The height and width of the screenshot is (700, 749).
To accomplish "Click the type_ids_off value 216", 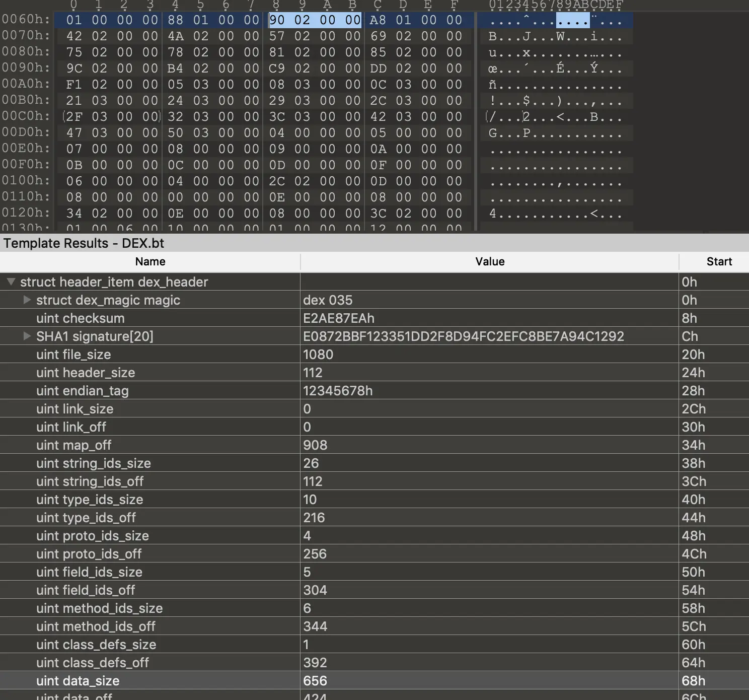I will pos(314,518).
